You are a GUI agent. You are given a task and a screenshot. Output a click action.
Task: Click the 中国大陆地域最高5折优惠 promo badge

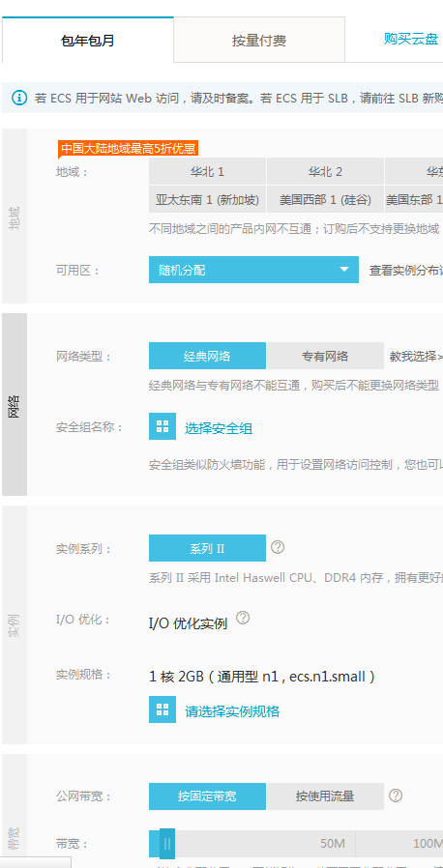coord(128,148)
